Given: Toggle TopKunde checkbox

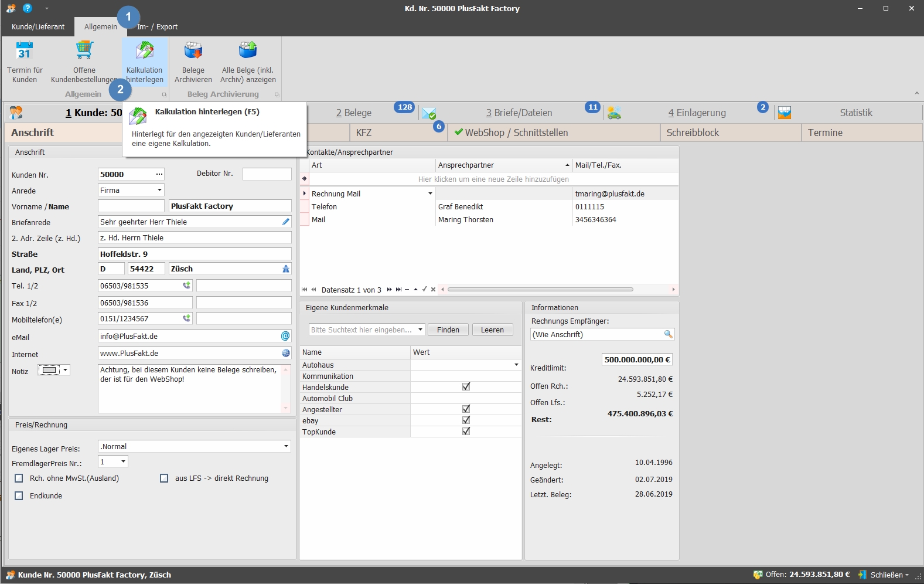Looking at the screenshot, I should point(466,431).
